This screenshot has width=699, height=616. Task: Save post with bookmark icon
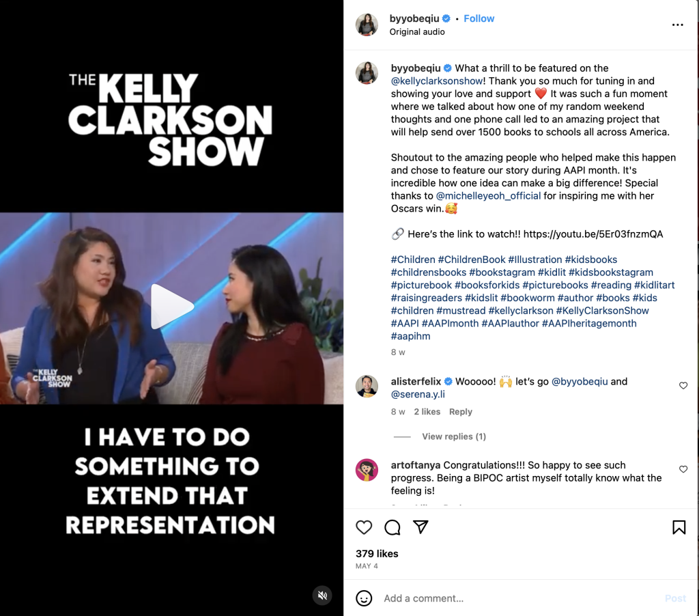(x=679, y=527)
